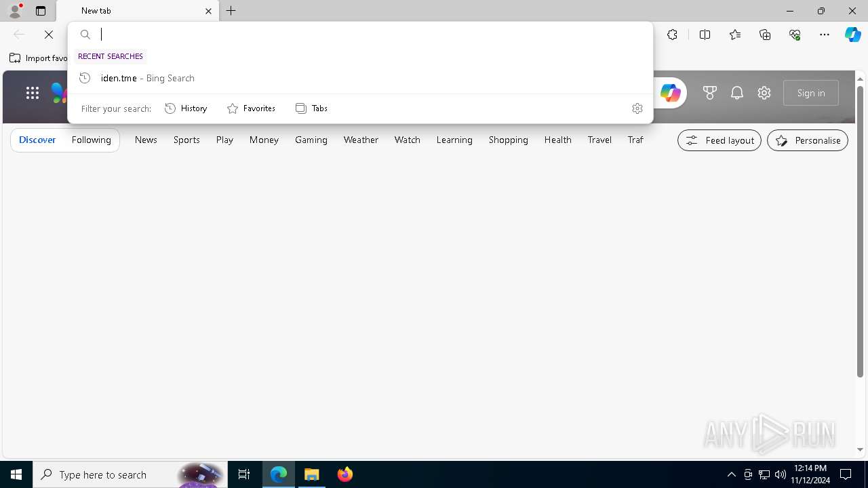Open network status tray icon
The image size is (868, 488).
click(764, 474)
